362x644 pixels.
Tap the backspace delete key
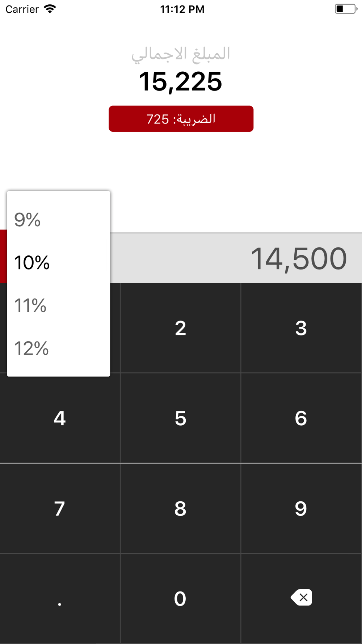coord(301,598)
